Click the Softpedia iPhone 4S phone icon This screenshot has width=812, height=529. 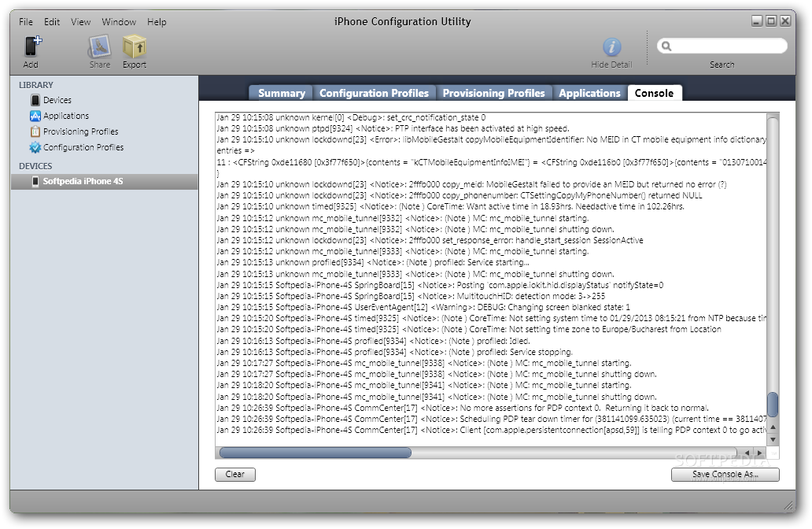pyautogui.click(x=35, y=181)
